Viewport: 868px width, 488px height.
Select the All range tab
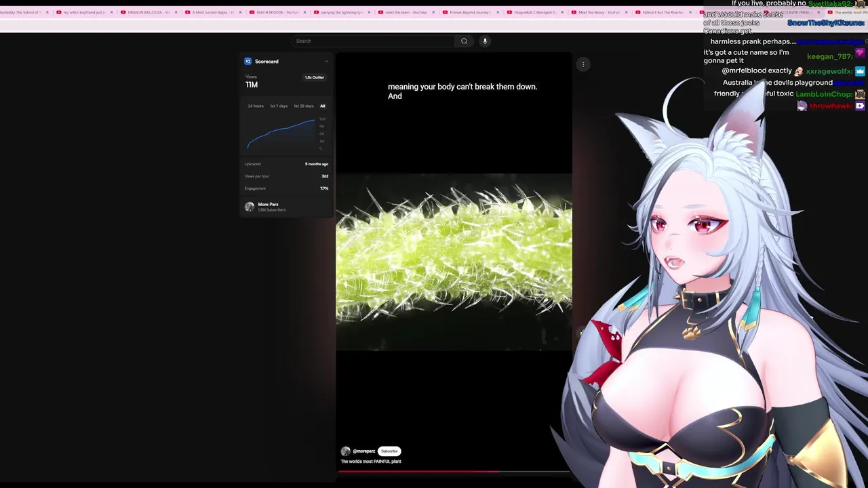[x=323, y=106]
